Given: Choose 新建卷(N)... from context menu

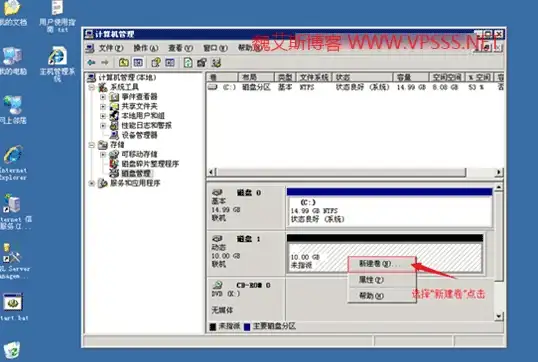Looking at the screenshot, I should click(382, 264).
